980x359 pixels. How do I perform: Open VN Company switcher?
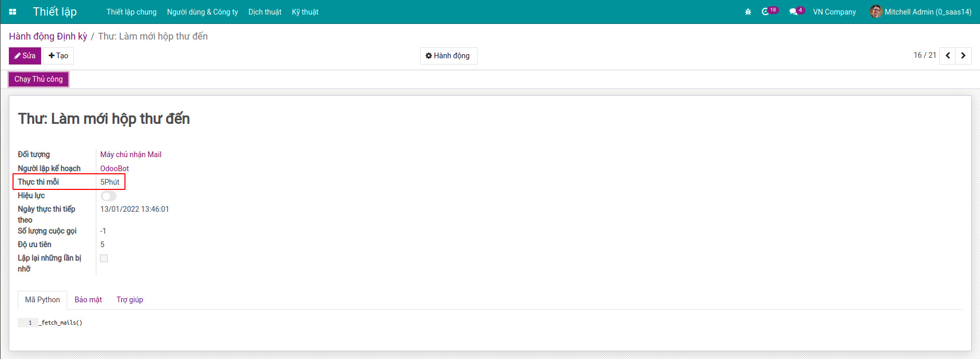pyautogui.click(x=834, y=12)
